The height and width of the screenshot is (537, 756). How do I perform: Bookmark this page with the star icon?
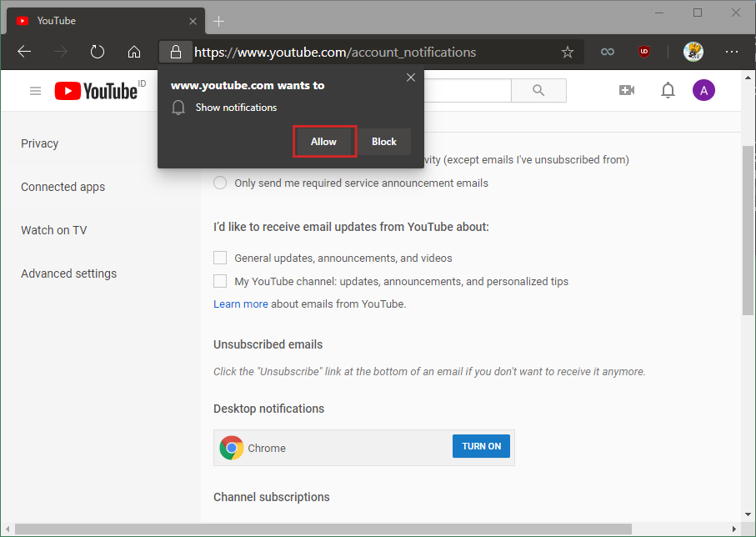point(568,52)
